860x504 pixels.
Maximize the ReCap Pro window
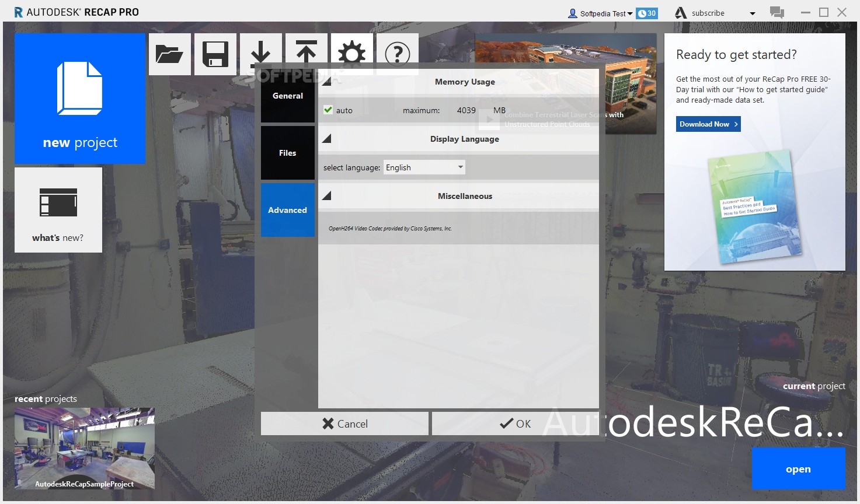(824, 12)
